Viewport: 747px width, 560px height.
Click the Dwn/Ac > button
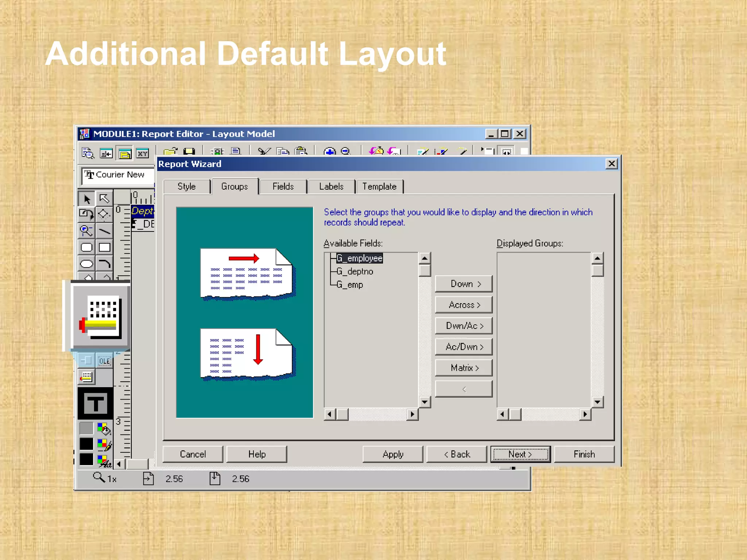click(x=464, y=326)
